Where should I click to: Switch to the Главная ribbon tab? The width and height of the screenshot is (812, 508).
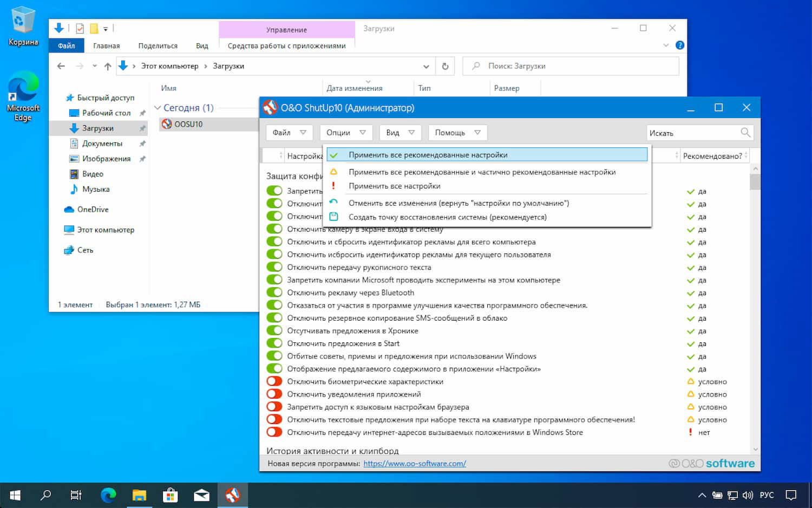(106, 45)
